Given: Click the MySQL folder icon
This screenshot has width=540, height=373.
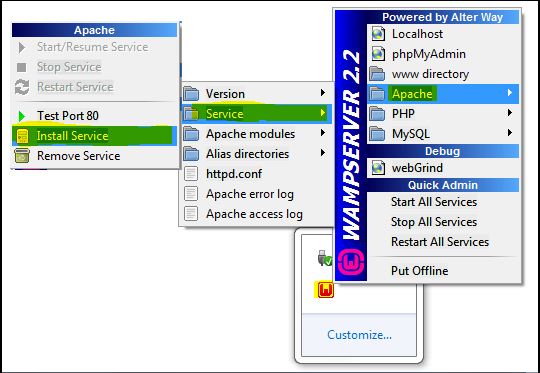Looking at the screenshot, I should (x=377, y=134).
